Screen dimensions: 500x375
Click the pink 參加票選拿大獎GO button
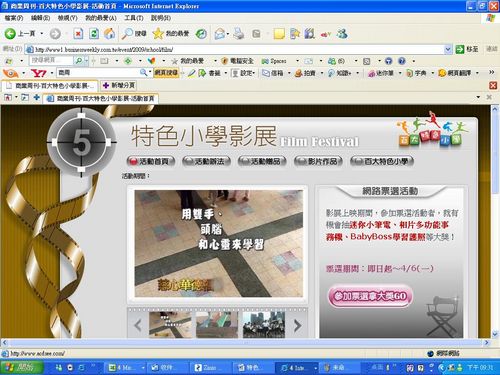(x=370, y=296)
